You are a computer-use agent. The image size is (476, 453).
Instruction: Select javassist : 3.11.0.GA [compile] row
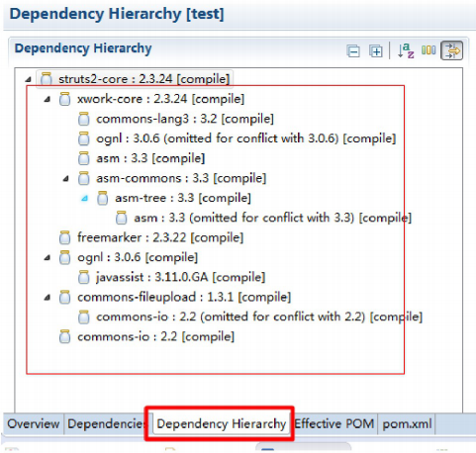[x=171, y=277]
